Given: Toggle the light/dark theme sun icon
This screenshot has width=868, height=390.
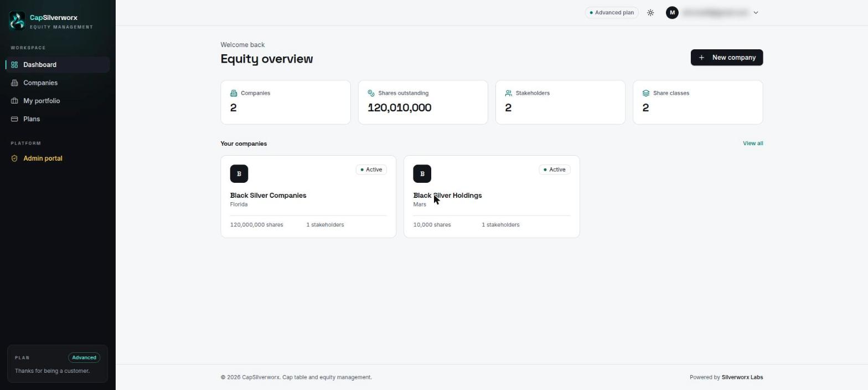Looking at the screenshot, I should (650, 13).
